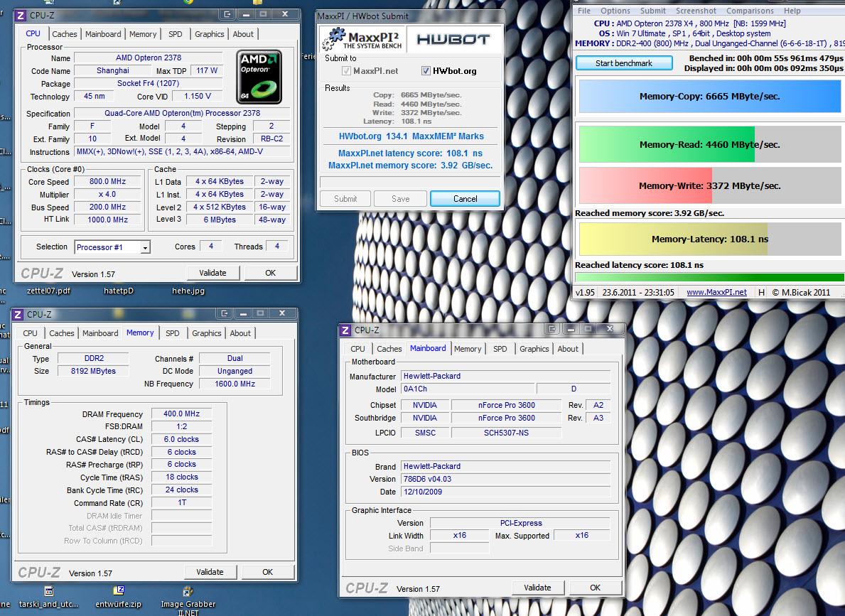This screenshot has height=616, width=845.
Task: Click the Size 8192 MBytes value
Action: click(93, 371)
